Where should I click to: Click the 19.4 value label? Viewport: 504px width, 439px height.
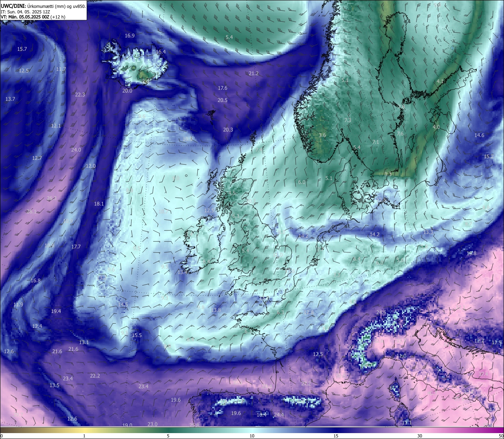pos(56,311)
